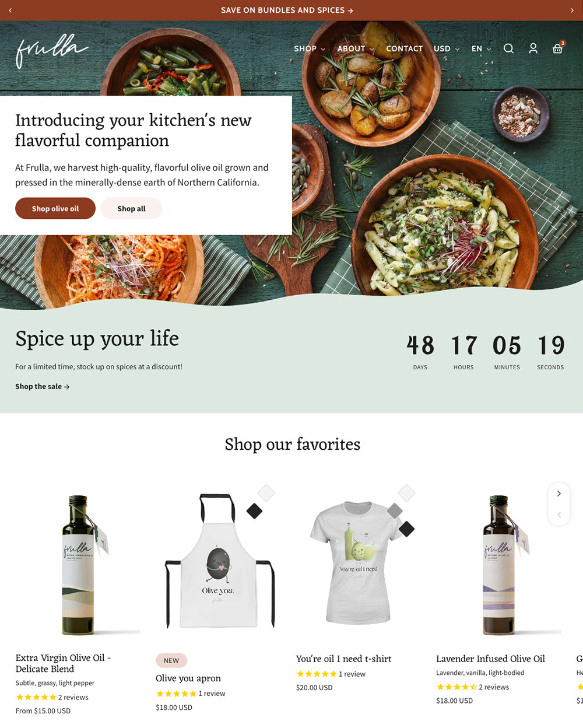This screenshot has height=728, width=583.
Task: Expand the Shop menu dropdown
Action: coord(310,49)
